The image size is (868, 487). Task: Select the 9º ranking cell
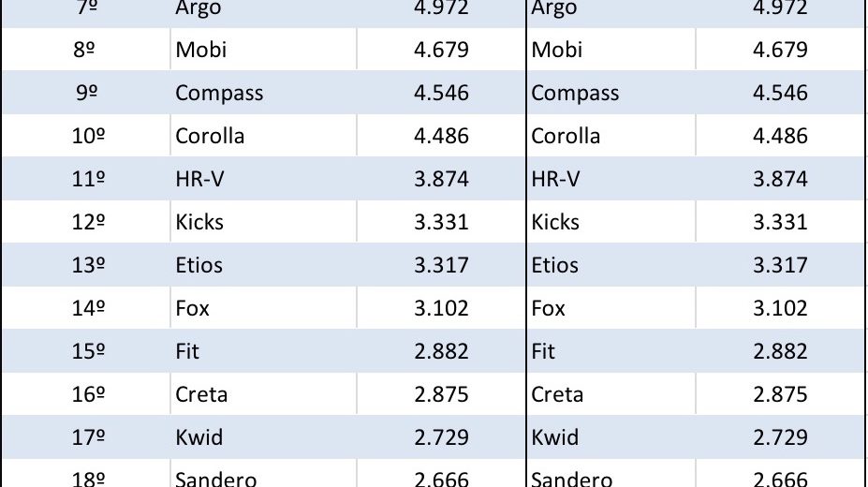coord(84,93)
